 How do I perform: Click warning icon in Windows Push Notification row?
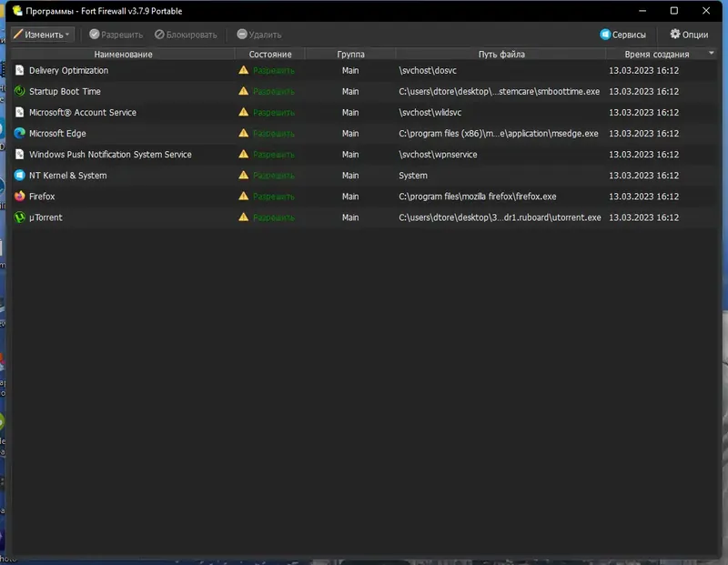click(243, 154)
